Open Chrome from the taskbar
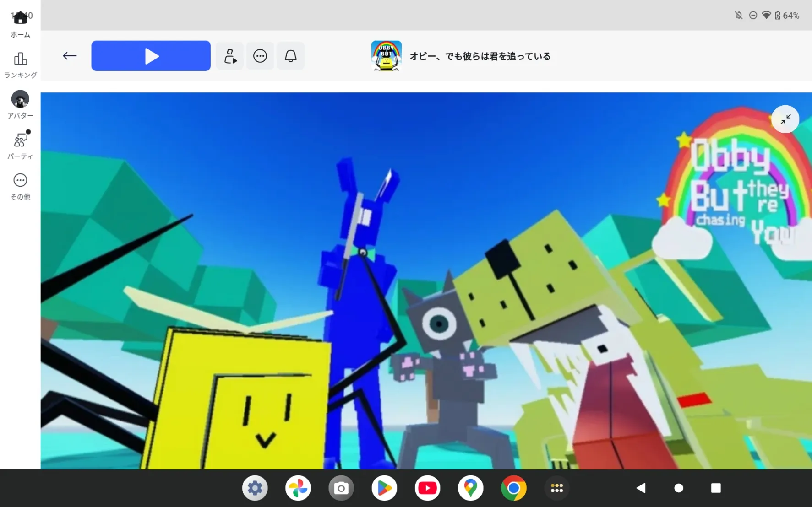 (x=513, y=488)
